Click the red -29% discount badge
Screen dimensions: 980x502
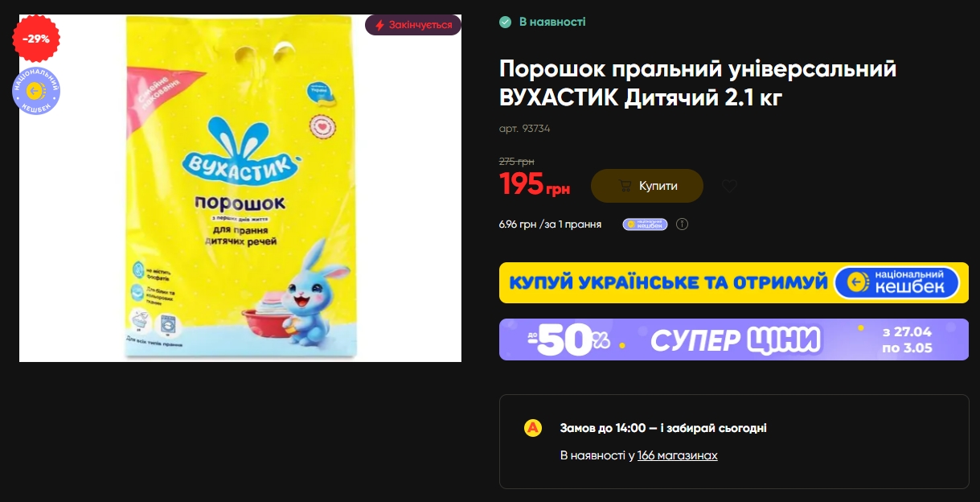tap(36, 39)
